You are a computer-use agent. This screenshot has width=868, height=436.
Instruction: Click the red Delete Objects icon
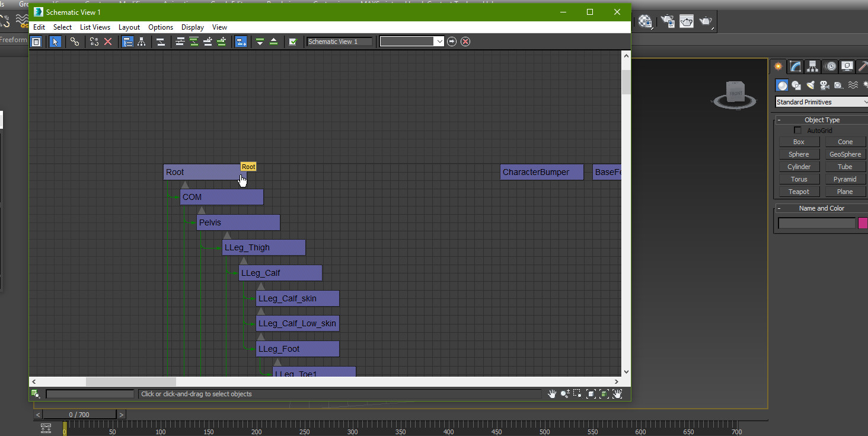click(x=108, y=42)
